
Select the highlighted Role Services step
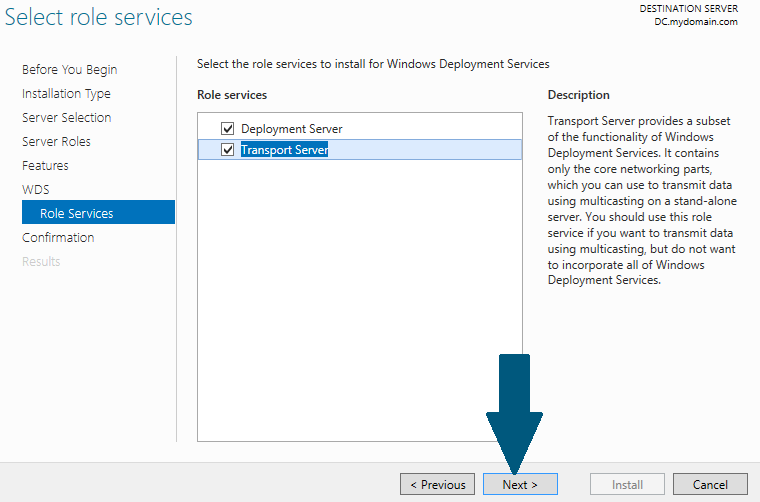98,212
